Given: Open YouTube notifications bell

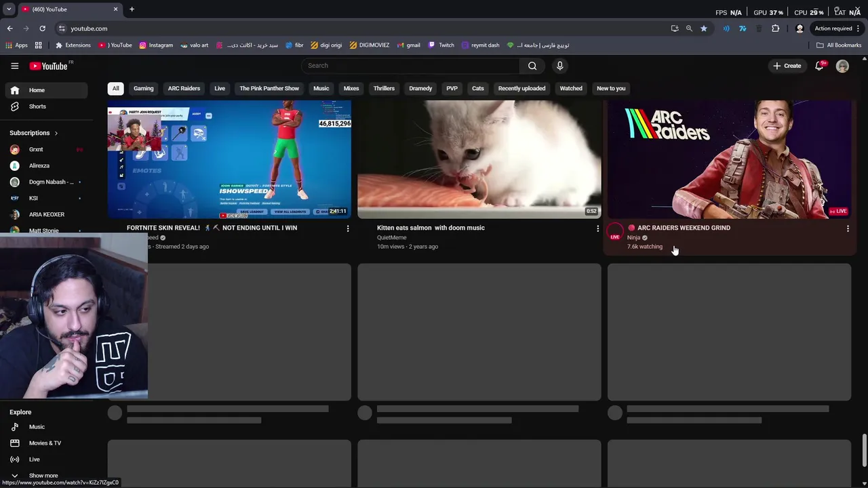Looking at the screenshot, I should 819,66.
